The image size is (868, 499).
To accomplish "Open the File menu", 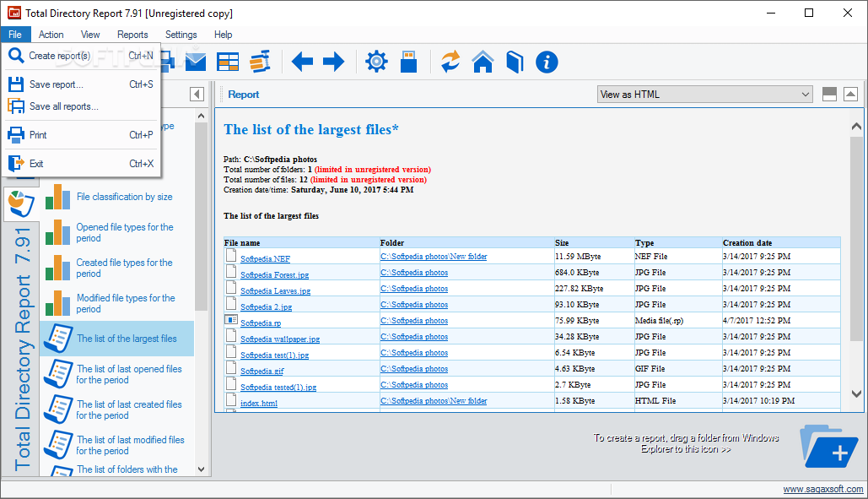I will [15, 35].
